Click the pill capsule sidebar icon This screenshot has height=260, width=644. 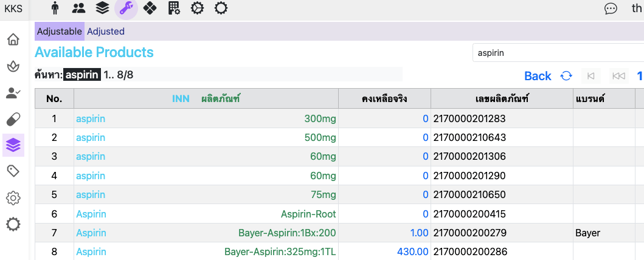[x=13, y=119]
